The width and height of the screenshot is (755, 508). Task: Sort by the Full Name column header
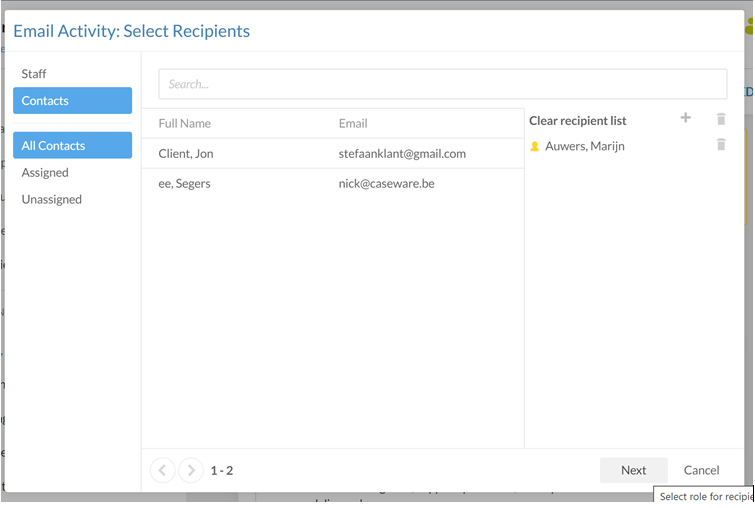click(x=184, y=124)
